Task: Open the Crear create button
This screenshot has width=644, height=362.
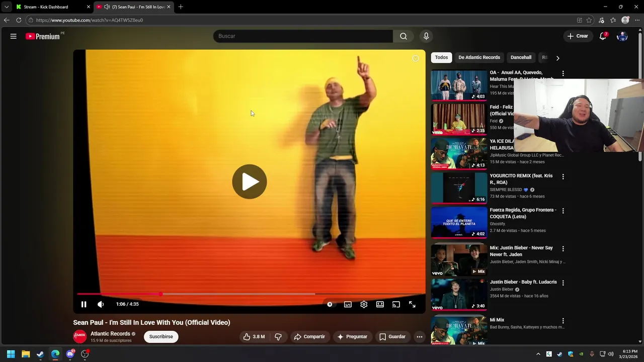Action: 578,36
